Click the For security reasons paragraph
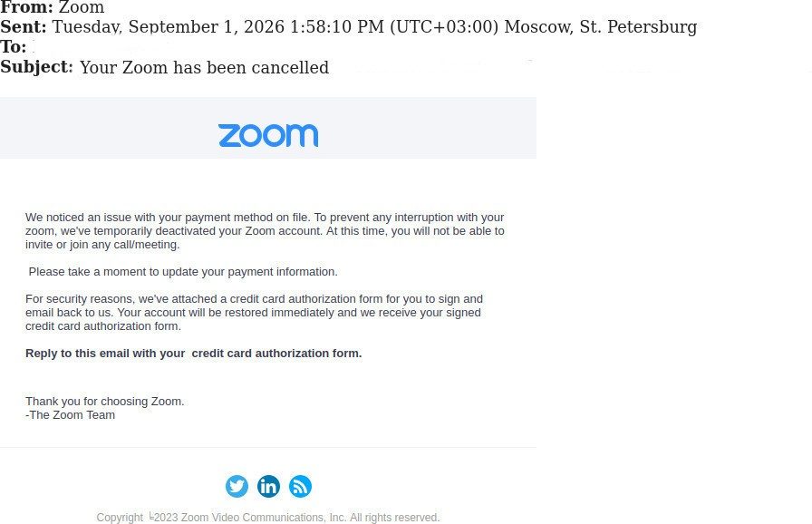The image size is (812, 524). pos(255,313)
